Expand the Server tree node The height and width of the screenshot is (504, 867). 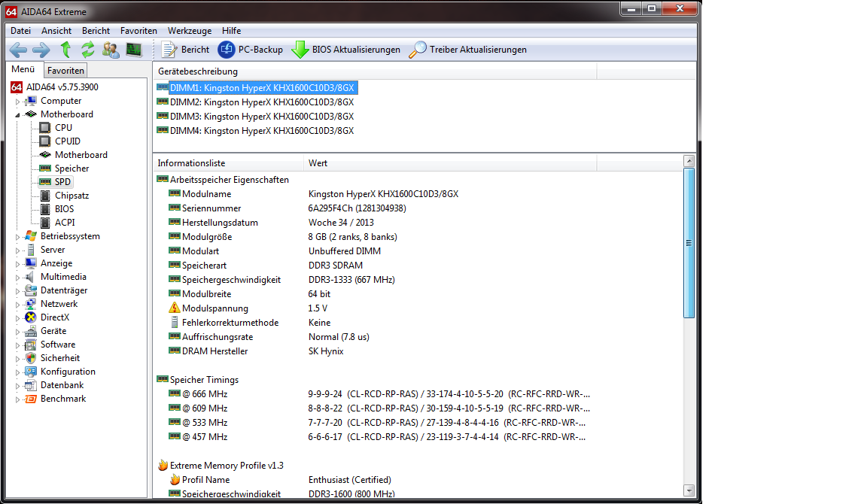18,250
